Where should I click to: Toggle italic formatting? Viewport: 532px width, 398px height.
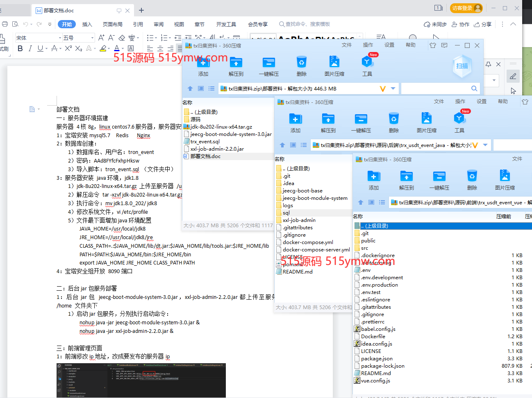[30, 48]
